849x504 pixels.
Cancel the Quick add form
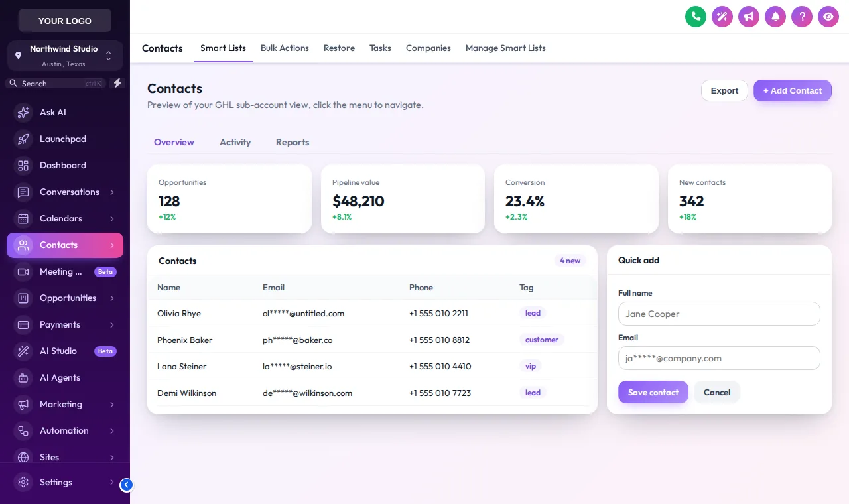[x=717, y=392]
